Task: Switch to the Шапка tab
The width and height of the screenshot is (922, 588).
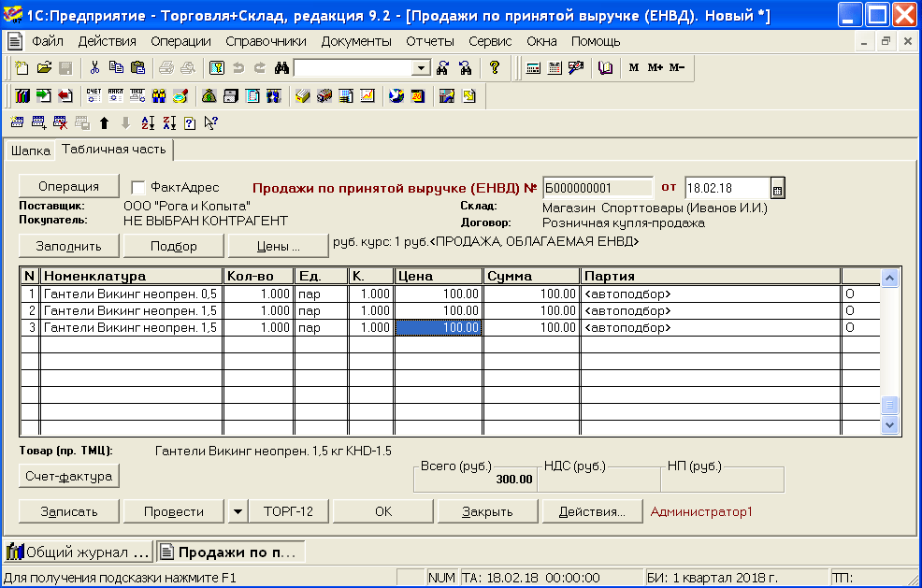Action: tap(30, 150)
